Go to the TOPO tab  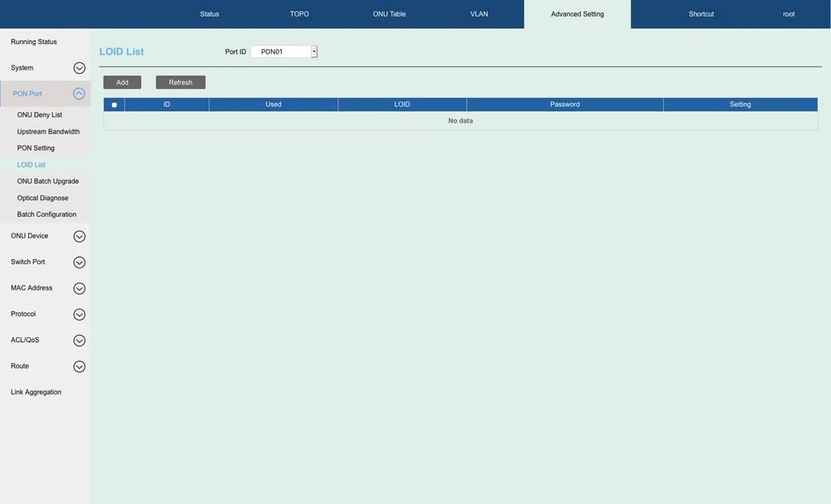[x=299, y=14]
